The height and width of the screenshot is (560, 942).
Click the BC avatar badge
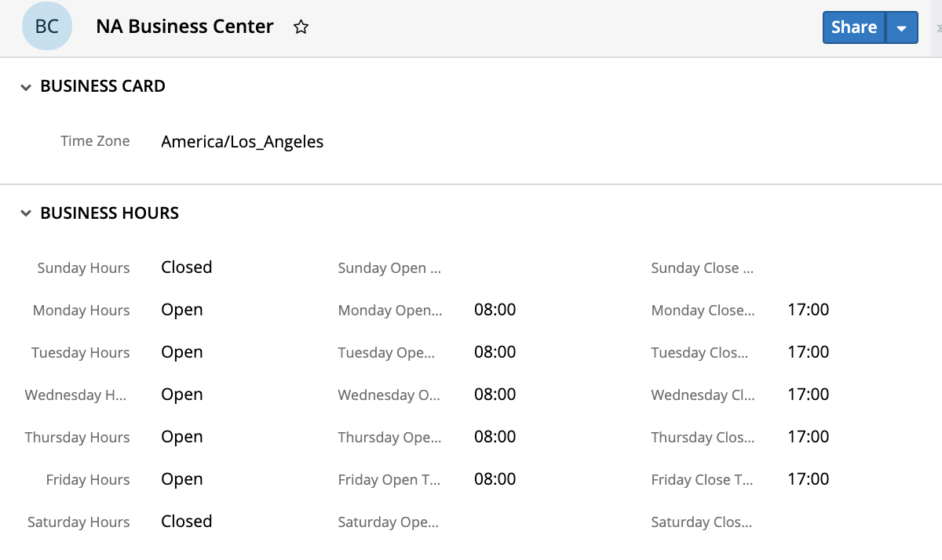pyautogui.click(x=47, y=27)
